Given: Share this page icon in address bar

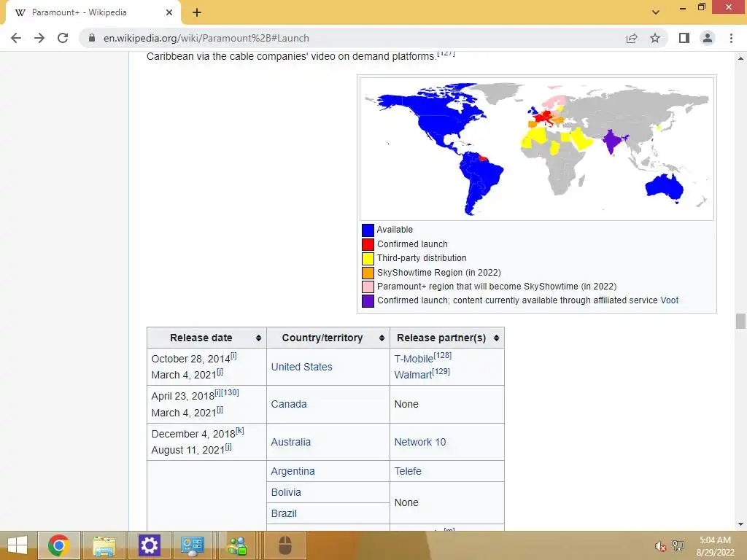Looking at the screenshot, I should pyautogui.click(x=632, y=38).
